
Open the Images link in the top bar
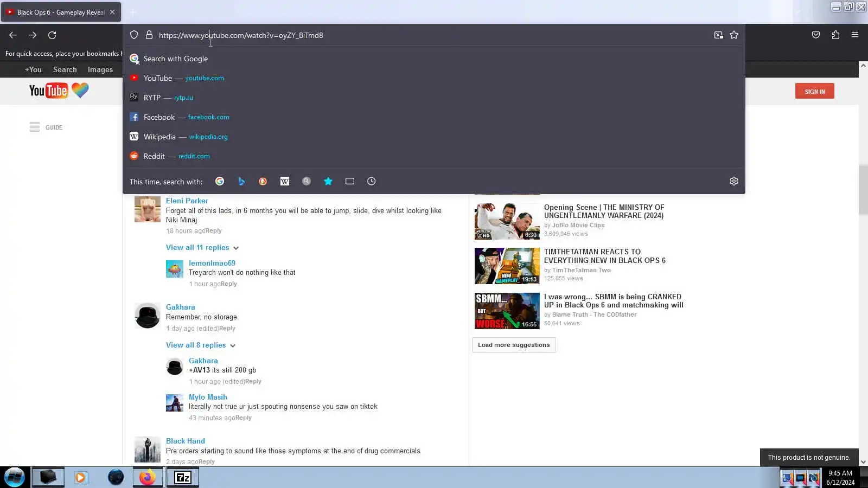click(100, 69)
